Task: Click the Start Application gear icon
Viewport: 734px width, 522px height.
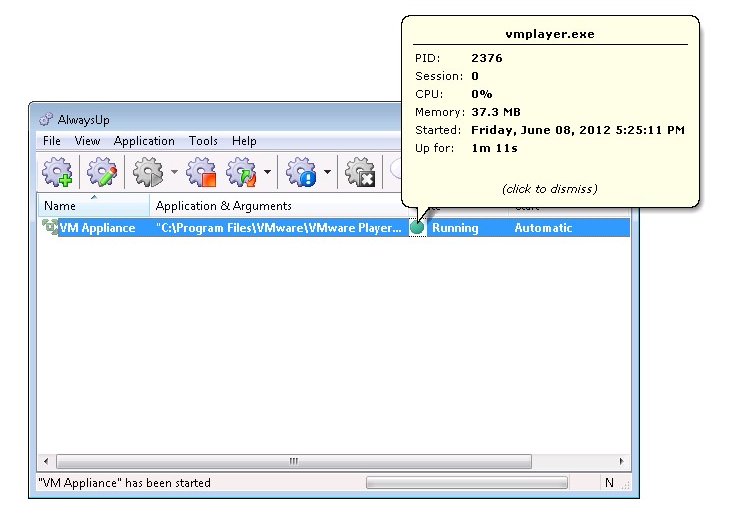Action: 148,172
